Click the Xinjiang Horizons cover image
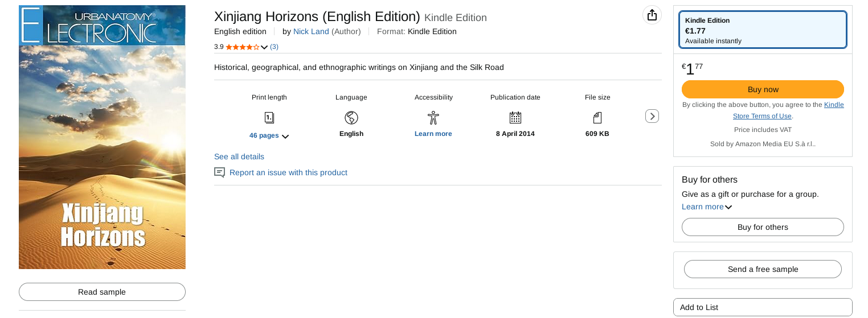The width and height of the screenshot is (868, 318). [102, 137]
